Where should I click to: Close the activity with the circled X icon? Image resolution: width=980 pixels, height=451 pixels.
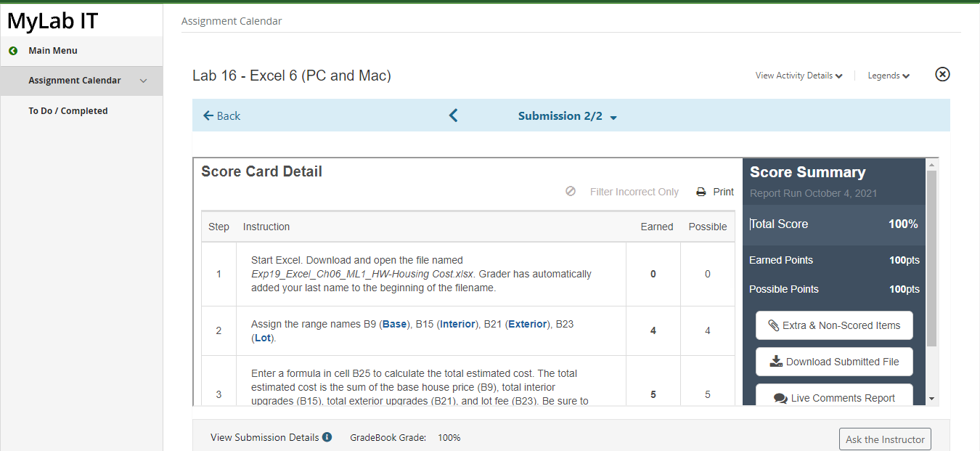(x=942, y=74)
